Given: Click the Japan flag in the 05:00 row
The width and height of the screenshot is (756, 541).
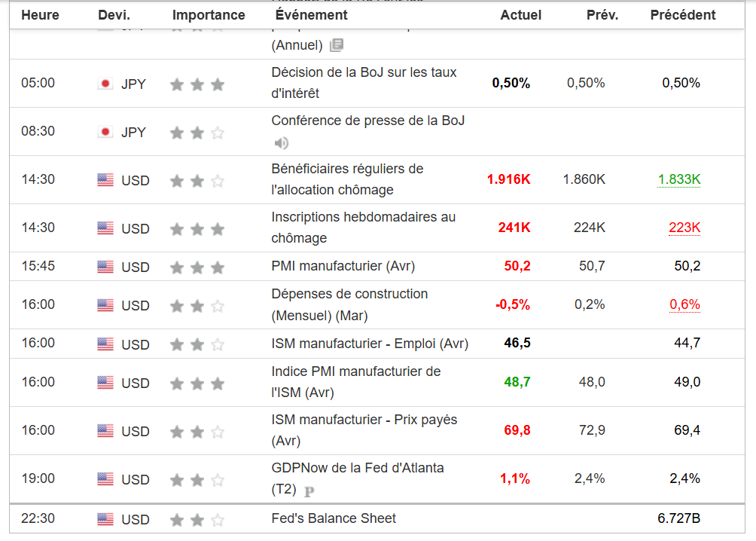Looking at the screenshot, I should (105, 84).
